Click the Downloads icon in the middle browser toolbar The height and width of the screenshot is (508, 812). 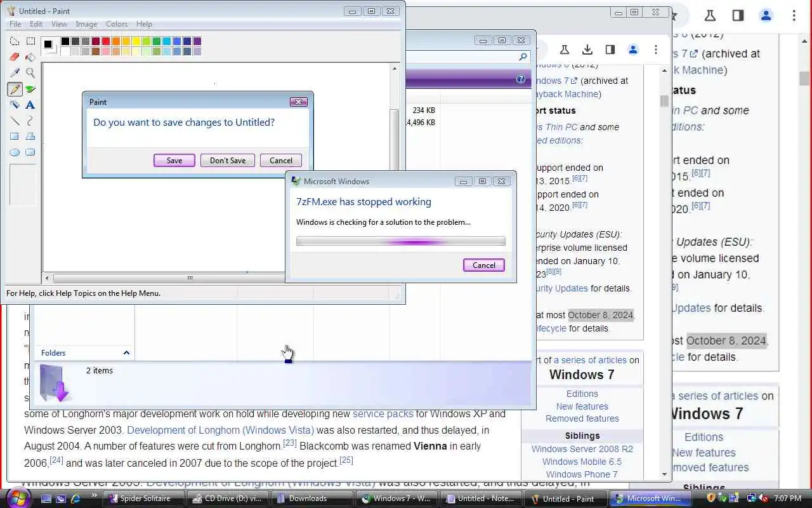point(587,50)
